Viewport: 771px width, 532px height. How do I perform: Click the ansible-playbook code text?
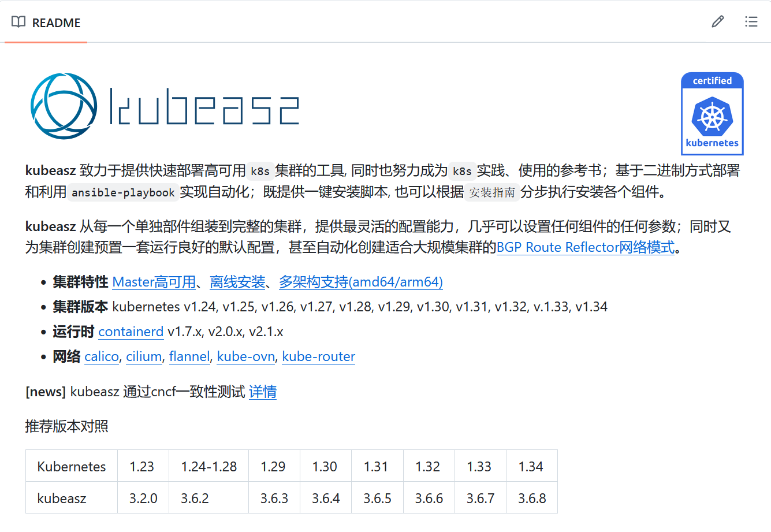[123, 192]
